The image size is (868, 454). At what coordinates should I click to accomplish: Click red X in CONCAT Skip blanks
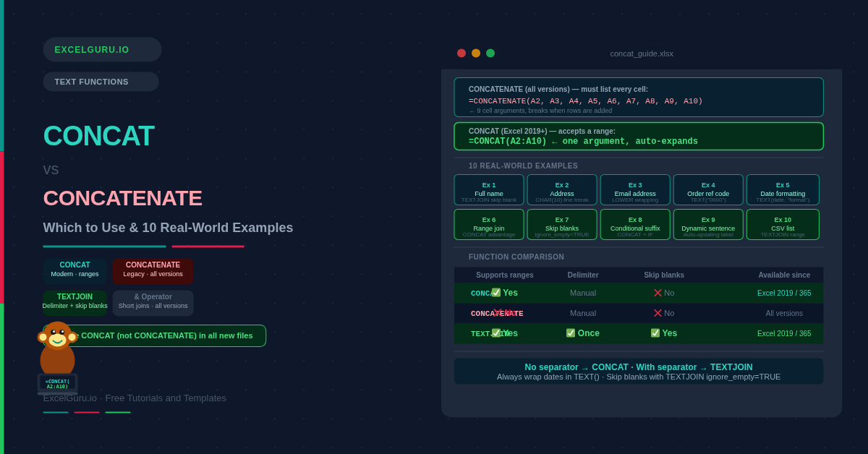tap(658, 293)
